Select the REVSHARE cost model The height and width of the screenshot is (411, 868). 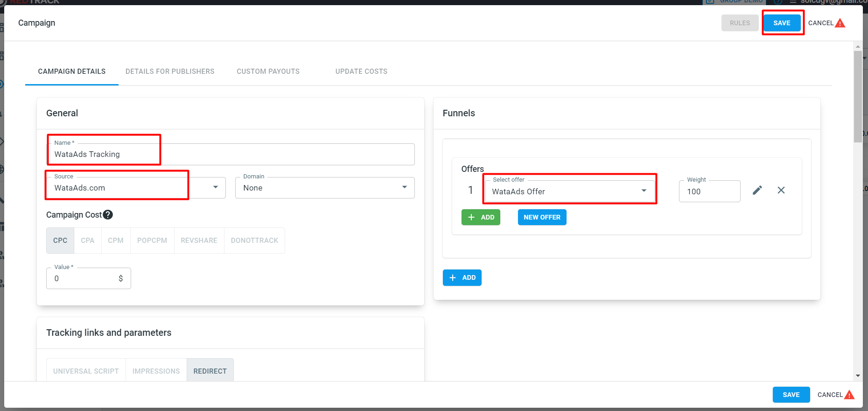[199, 241]
